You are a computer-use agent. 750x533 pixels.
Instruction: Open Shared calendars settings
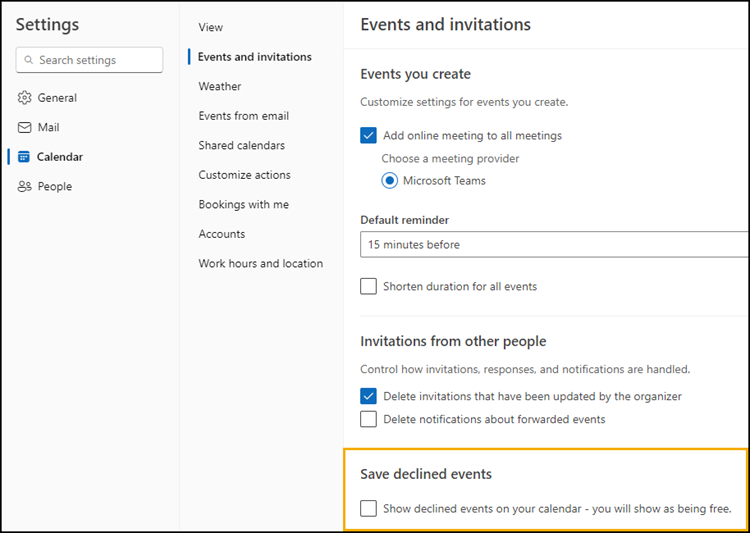242,145
